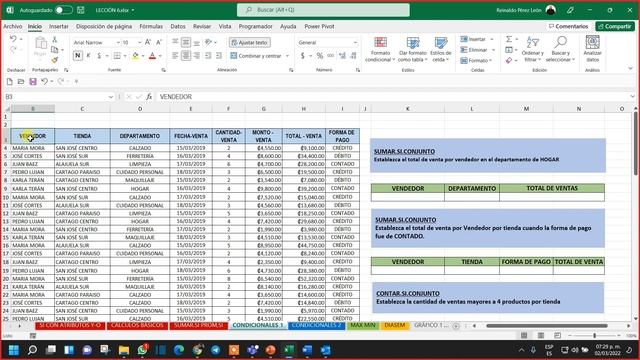Viewport: 640px width, 360px height.
Task: Click the new sheet plus icon
Action: point(456,326)
